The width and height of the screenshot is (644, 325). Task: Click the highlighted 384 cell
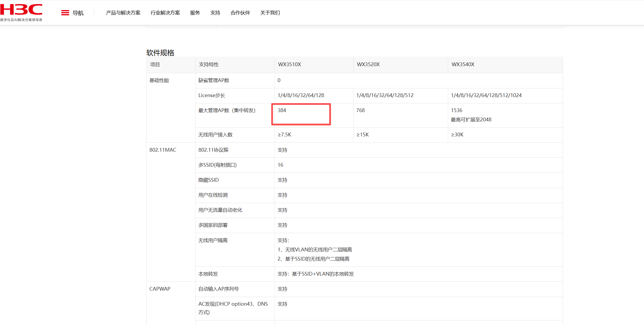click(x=301, y=114)
